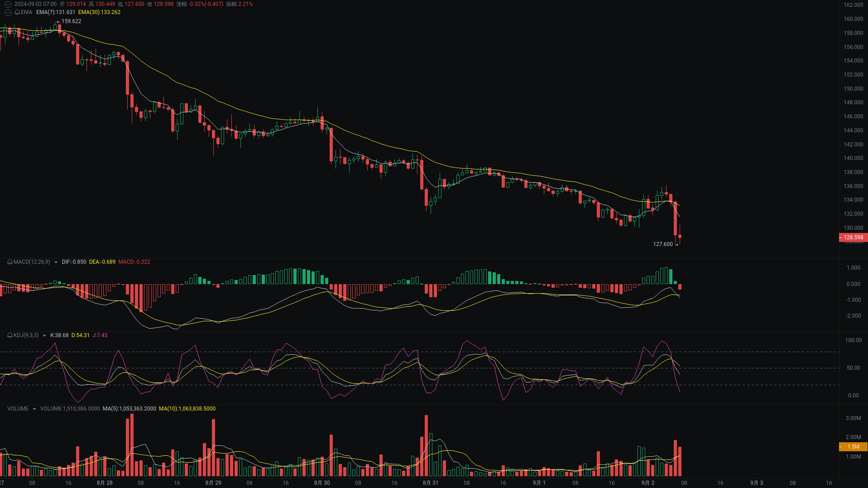Open the MACD(12,26,9) settings dropdown
Image resolution: width=868 pixels, height=488 pixels.
pyautogui.click(x=55, y=262)
